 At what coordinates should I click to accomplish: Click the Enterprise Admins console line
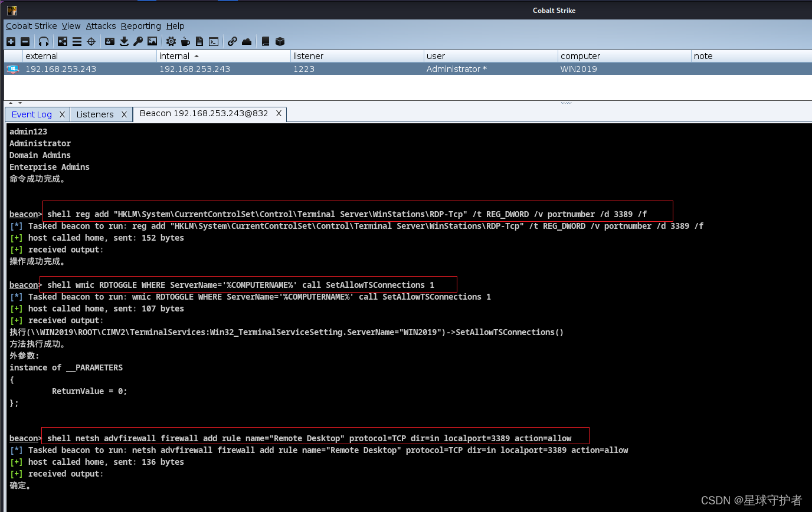pyautogui.click(x=50, y=167)
